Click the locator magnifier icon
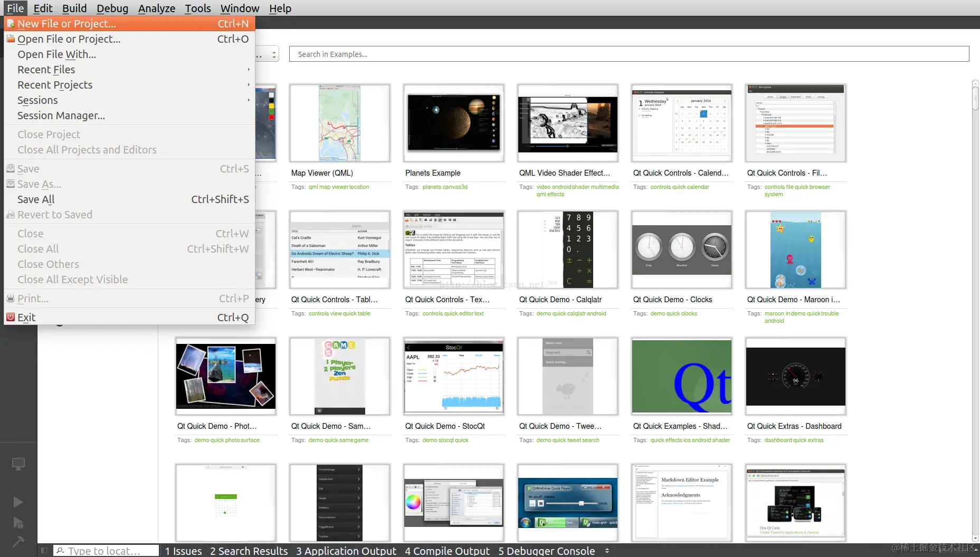980x557 pixels. point(61,551)
